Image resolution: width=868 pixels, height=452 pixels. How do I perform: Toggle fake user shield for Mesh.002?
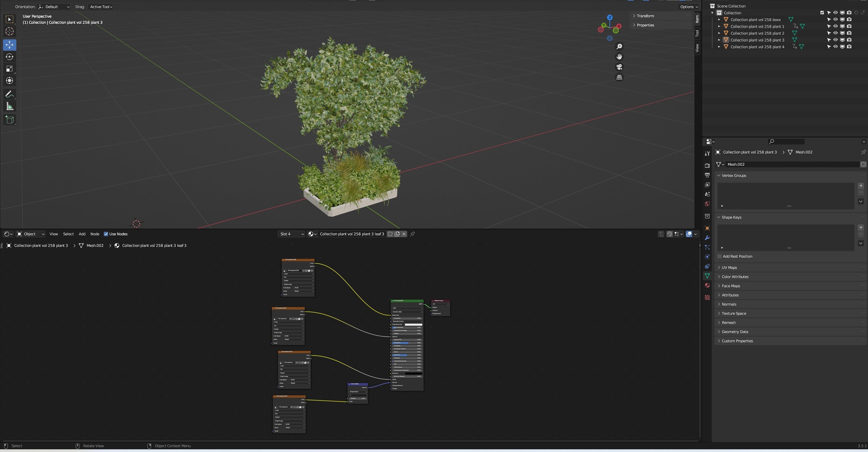[863, 164]
